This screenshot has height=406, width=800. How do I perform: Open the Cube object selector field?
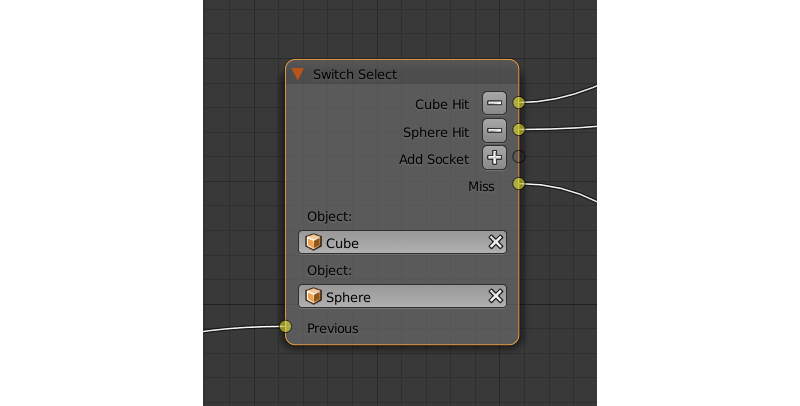click(400, 242)
